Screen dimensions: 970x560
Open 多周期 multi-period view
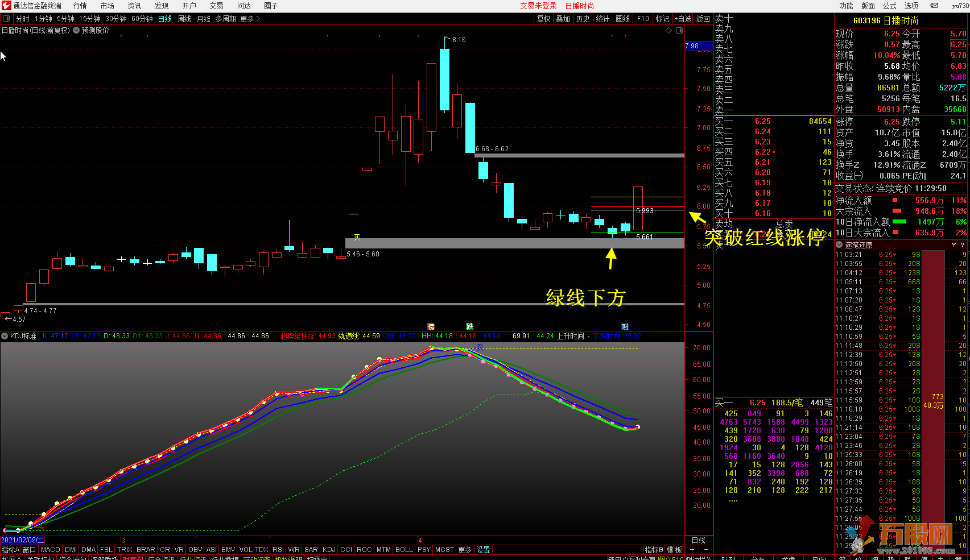pyautogui.click(x=226, y=19)
